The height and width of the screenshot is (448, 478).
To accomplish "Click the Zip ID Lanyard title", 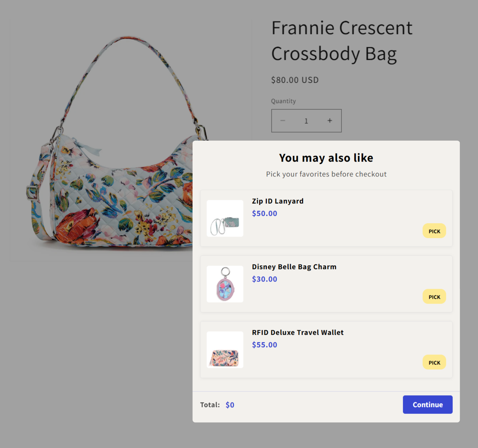I will 278,201.
